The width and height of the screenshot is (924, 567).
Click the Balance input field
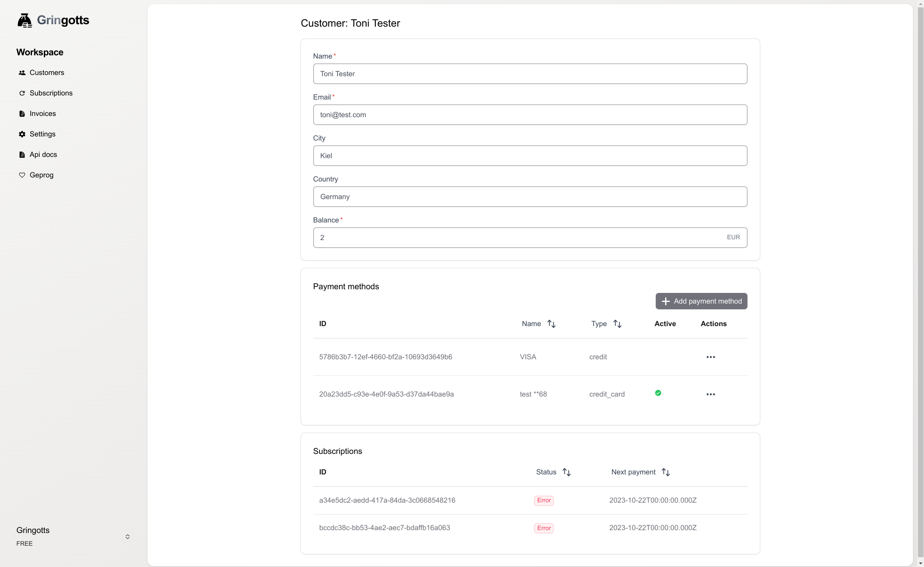click(x=520, y=238)
